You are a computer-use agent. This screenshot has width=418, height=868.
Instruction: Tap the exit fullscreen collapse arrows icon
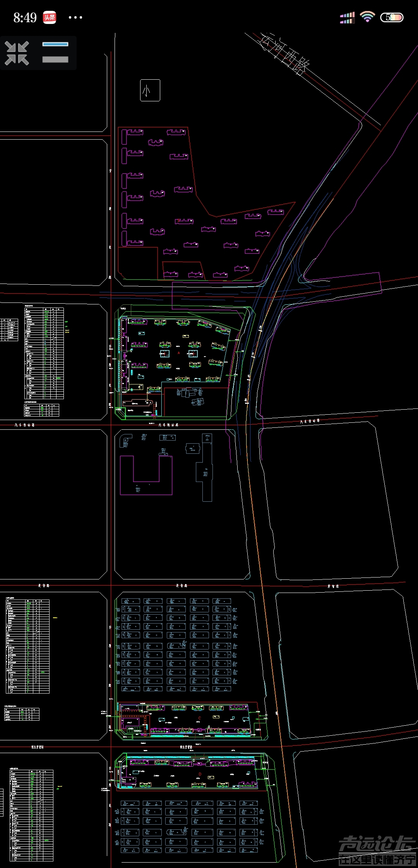(17, 53)
